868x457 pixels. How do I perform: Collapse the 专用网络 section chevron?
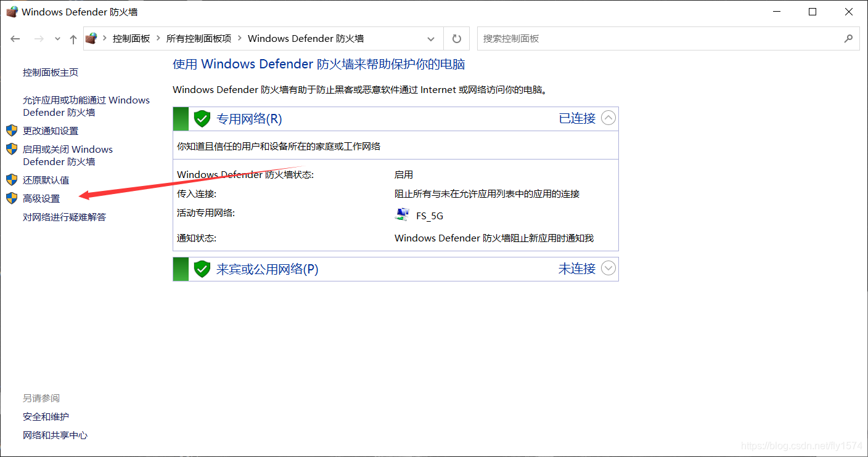pyautogui.click(x=608, y=118)
